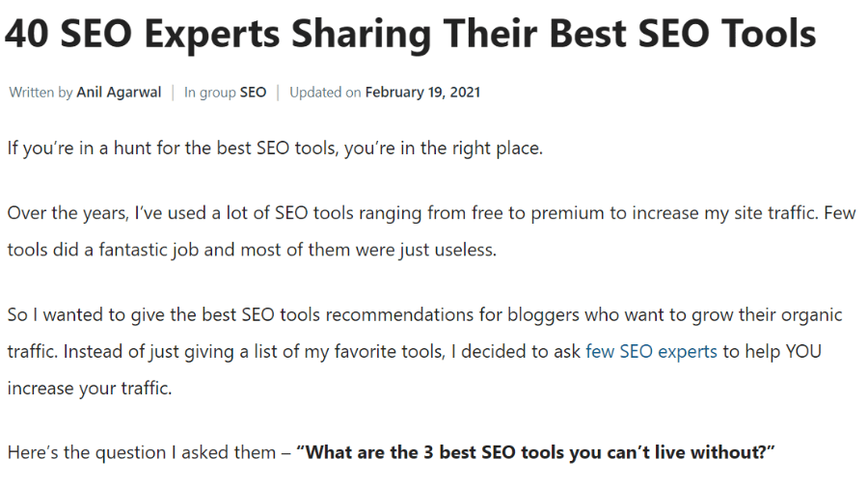Click the February 19, 2021 updated date

(422, 92)
